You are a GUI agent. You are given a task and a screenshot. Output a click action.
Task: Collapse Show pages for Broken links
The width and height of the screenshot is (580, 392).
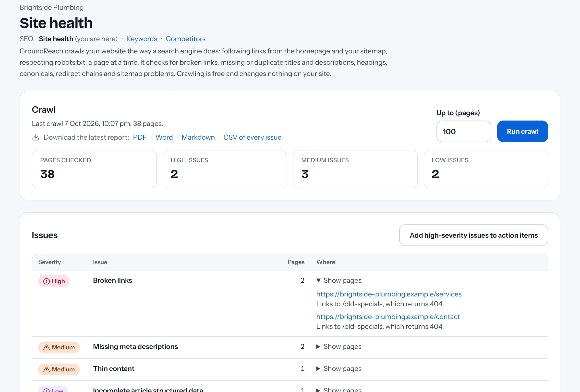point(339,280)
